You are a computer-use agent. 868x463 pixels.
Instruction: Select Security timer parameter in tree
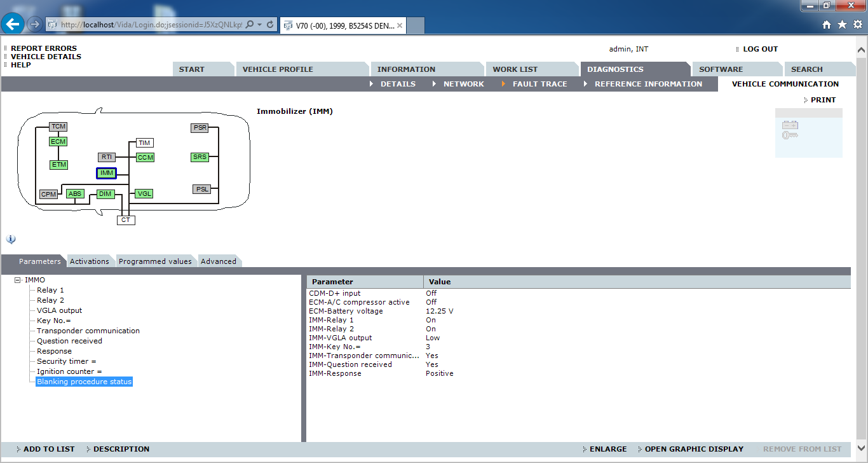[x=66, y=361]
